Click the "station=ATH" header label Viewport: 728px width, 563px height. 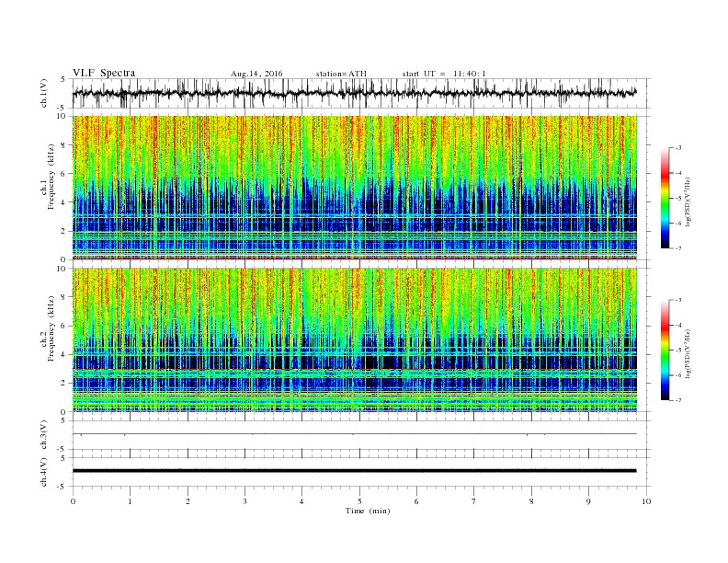point(341,74)
